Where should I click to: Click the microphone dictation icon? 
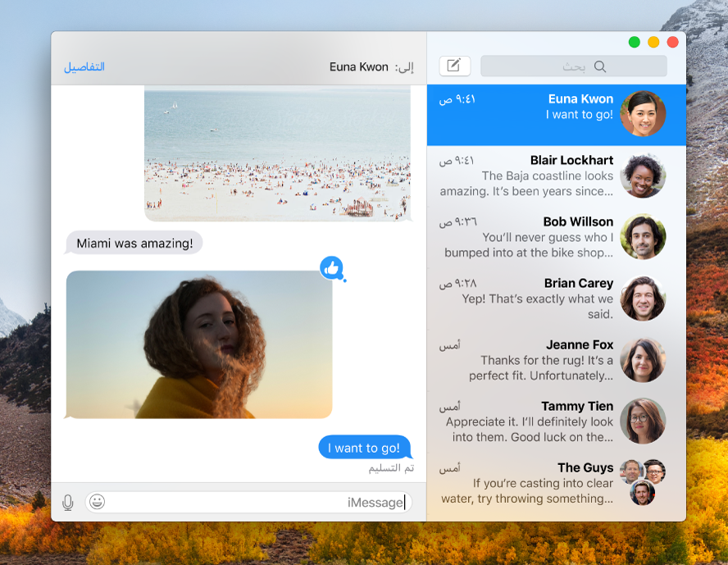(x=68, y=503)
